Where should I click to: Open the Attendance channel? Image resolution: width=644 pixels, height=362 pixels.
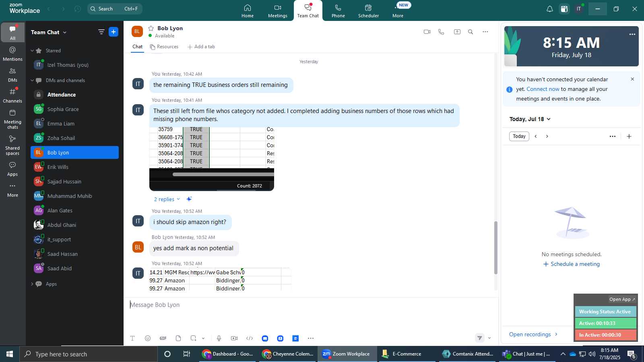[74, 95]
